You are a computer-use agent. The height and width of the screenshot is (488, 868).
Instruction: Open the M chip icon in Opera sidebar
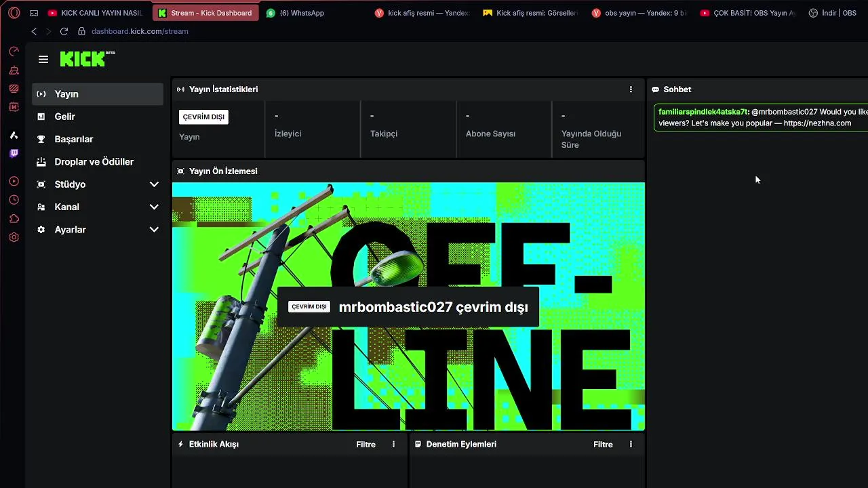point(14,106)
